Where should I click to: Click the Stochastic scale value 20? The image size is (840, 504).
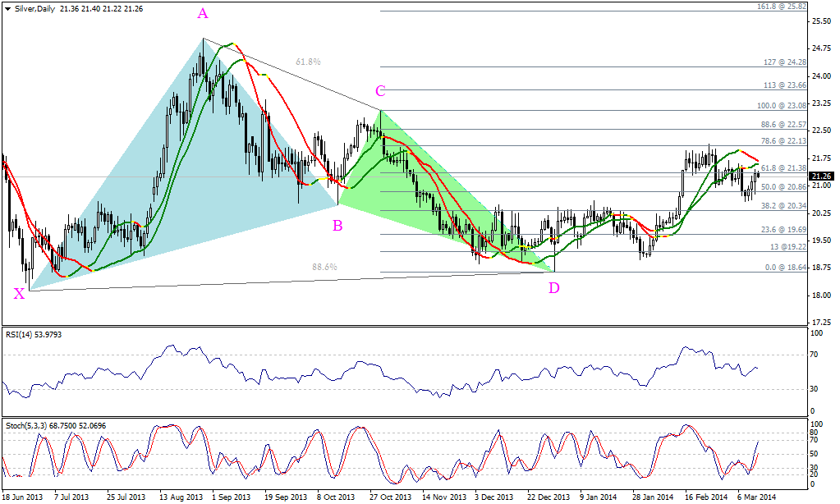click(814, 474)
